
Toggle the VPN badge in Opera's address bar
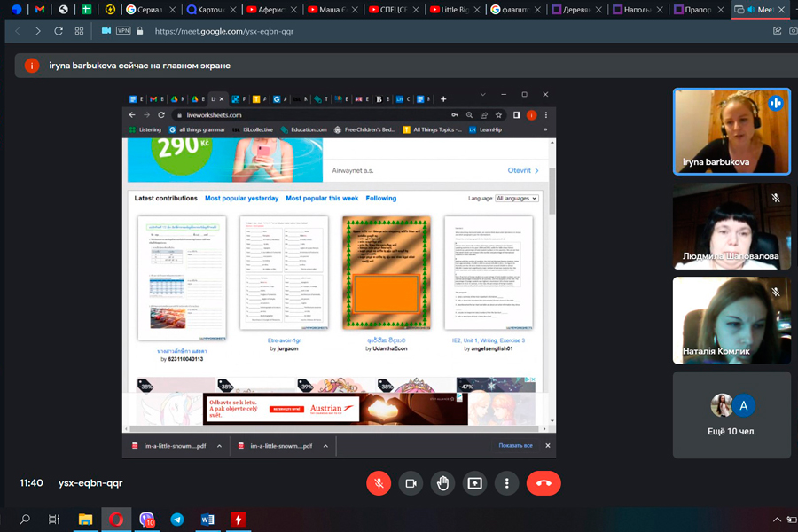(x=123, y=30)
